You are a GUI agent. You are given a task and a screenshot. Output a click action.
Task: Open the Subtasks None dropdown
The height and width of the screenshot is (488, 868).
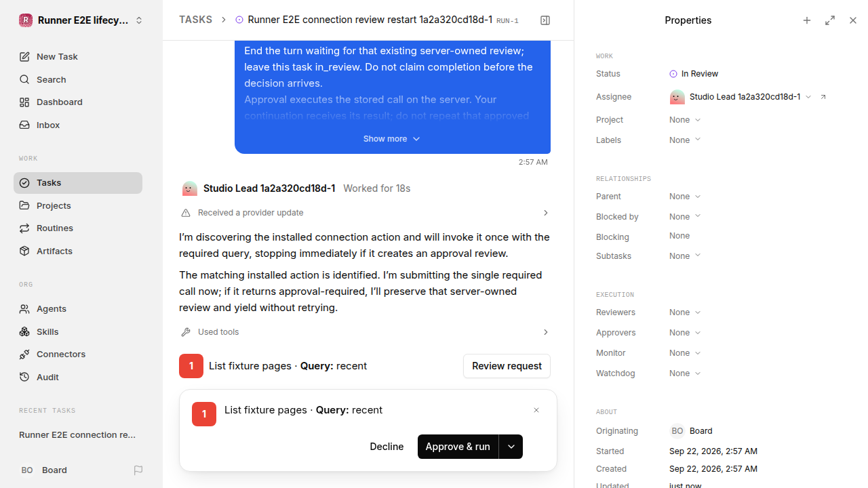(685, 256)
